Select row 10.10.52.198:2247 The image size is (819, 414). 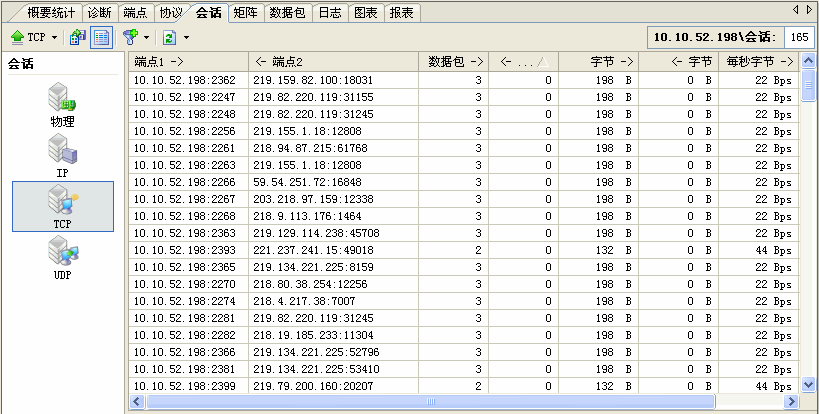464,97
